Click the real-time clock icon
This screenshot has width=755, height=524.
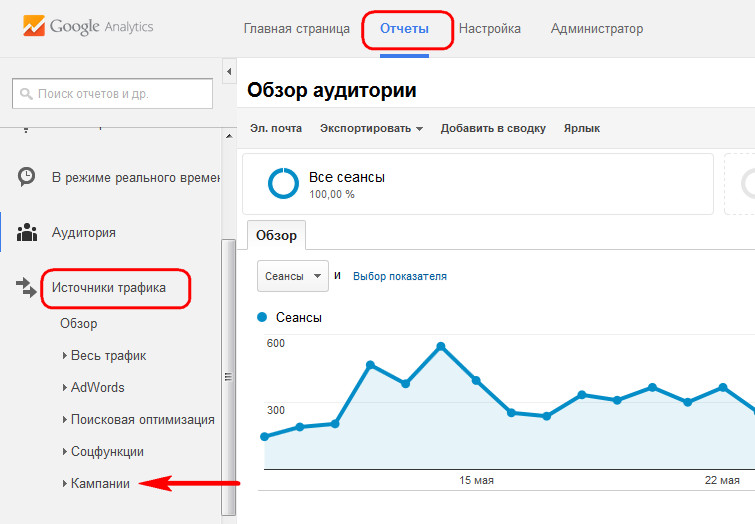click(26, 177)
